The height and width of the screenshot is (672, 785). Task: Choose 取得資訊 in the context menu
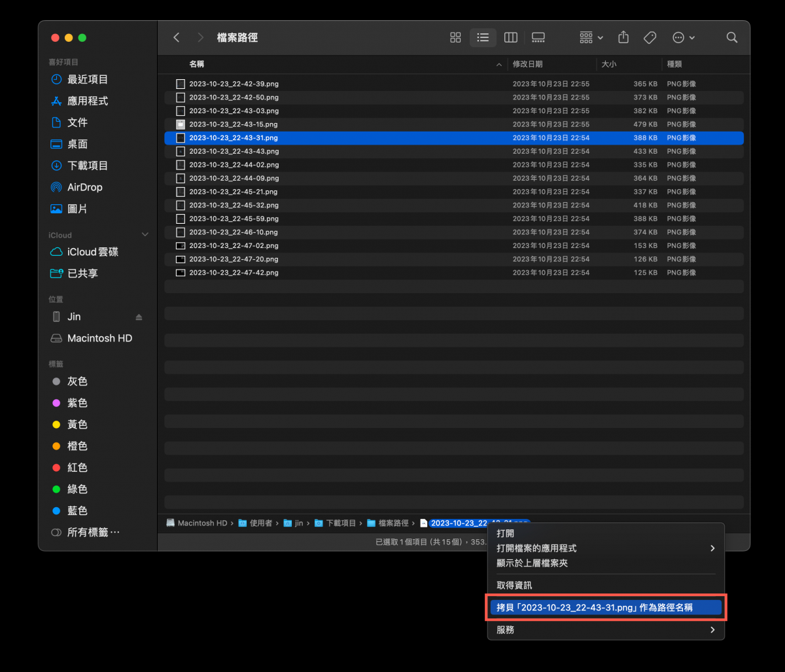click(x=605, y=585)
